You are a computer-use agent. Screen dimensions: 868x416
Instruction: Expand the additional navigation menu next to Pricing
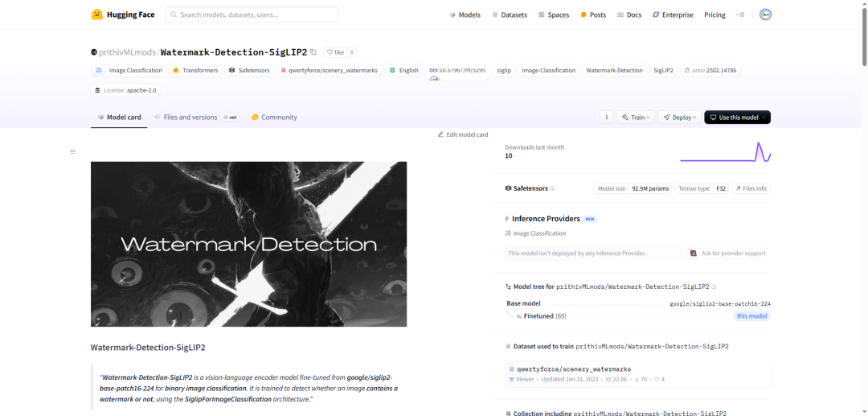pos(740,15)
